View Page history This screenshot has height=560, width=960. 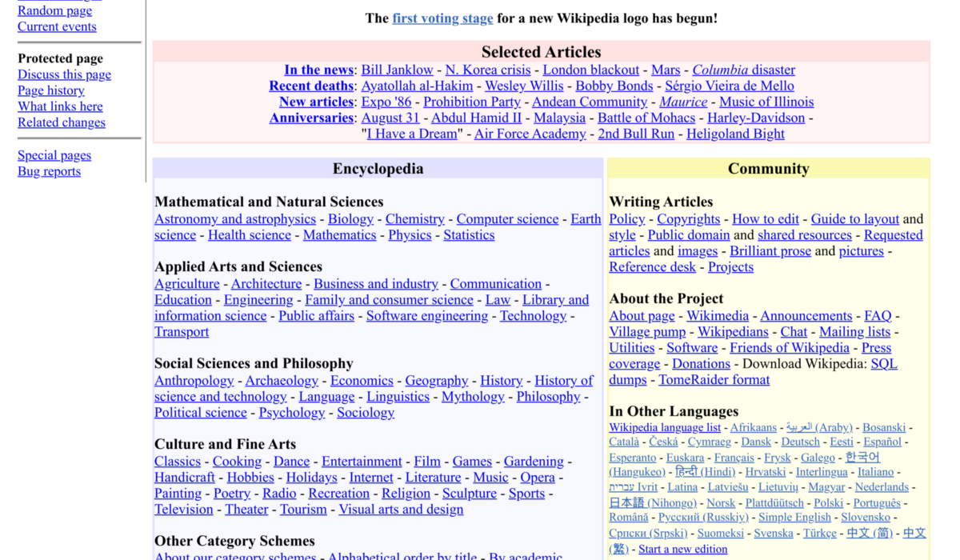pyautogui.click(x=50, y=90)
